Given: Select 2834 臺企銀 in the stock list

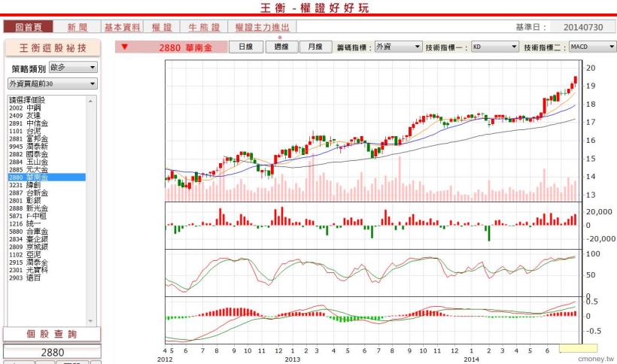Looking at the screenshot, I should tap(47, 239).
